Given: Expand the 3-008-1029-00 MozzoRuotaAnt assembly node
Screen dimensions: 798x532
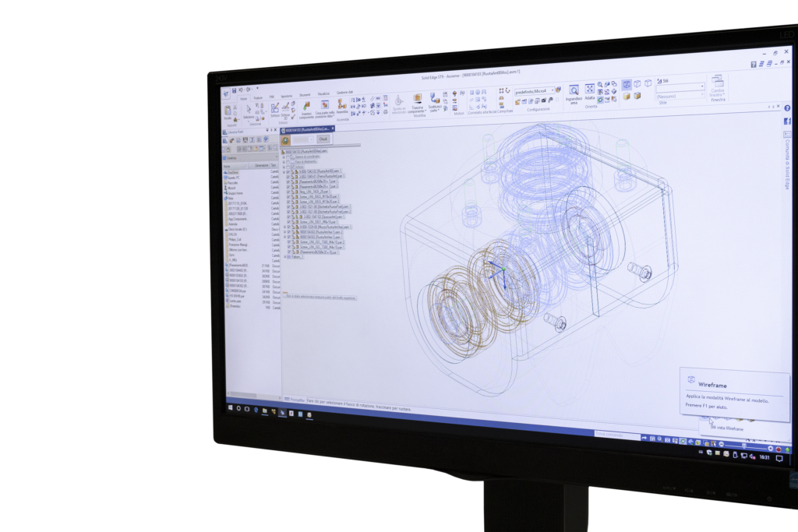Looking at the screenshot, I should (x=284, y=227).
